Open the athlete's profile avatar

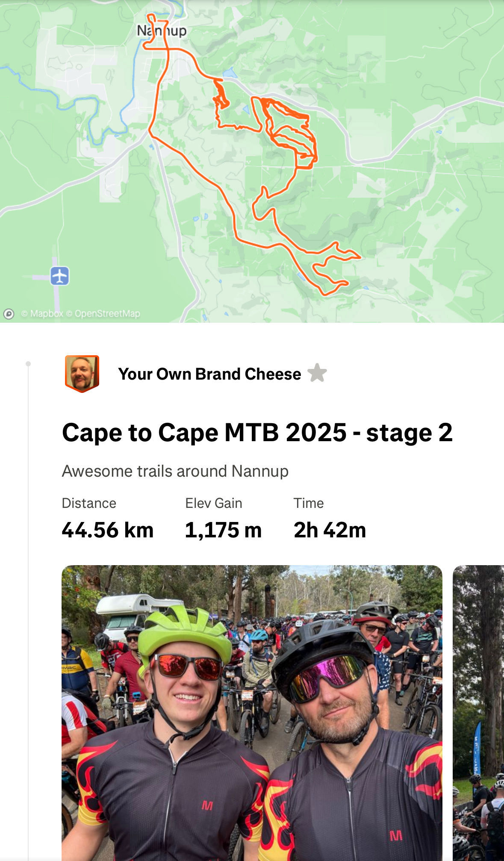[x=82, y=373]
